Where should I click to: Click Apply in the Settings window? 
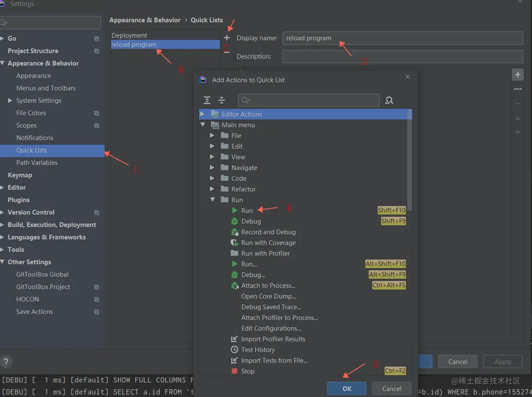click(503, 362)
